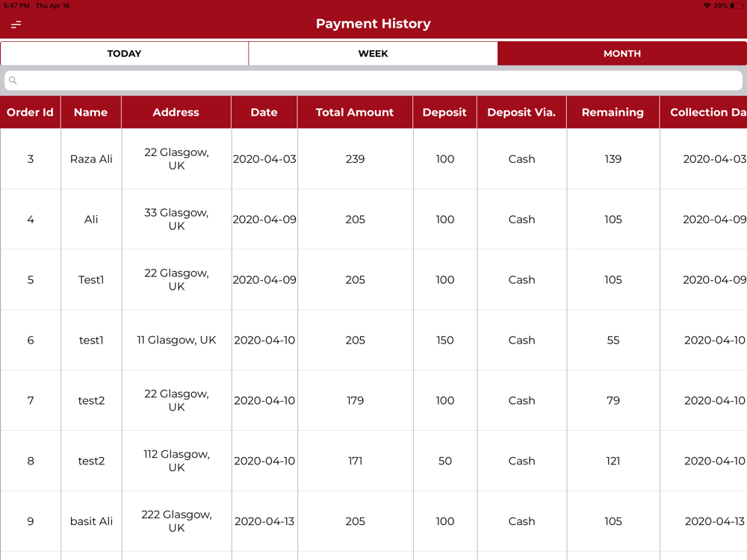Click the name test1 in order 6
The width and height of the screenshot is (747, 560).
point(91,340)
